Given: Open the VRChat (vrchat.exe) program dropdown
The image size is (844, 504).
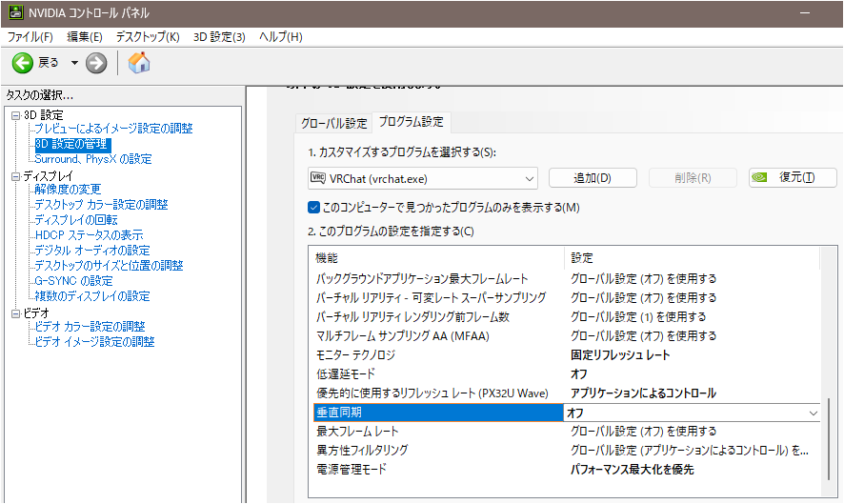Looking at the screenshot, I should pos(423,178).
